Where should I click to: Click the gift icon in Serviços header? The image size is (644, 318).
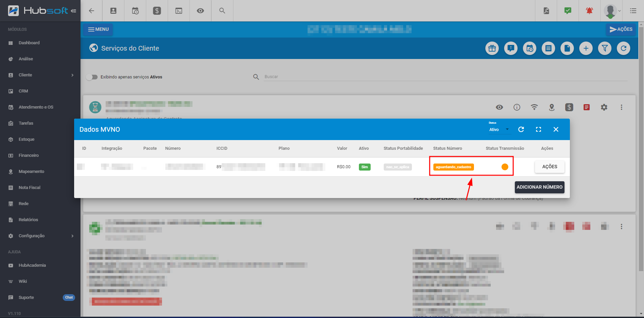point(492,48)
